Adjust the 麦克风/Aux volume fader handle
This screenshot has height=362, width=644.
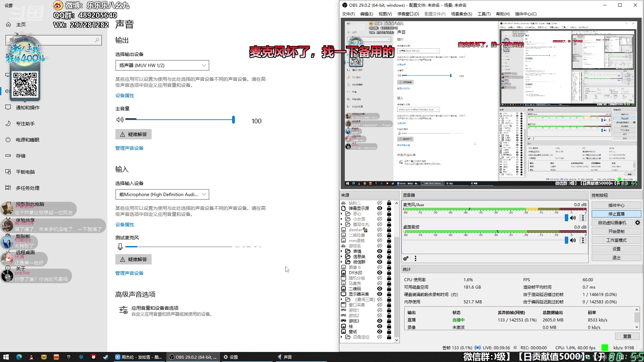[567, 218]
